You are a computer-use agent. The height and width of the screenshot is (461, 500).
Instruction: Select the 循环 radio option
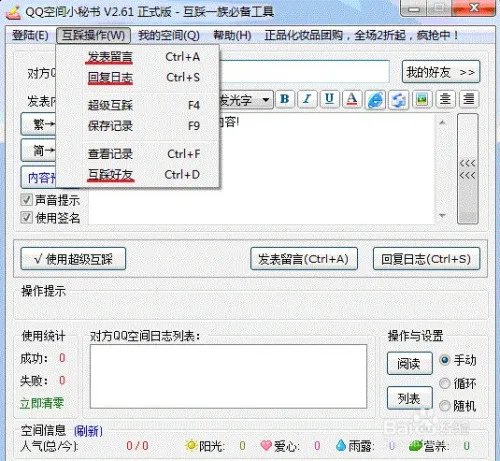click(445, 383)
